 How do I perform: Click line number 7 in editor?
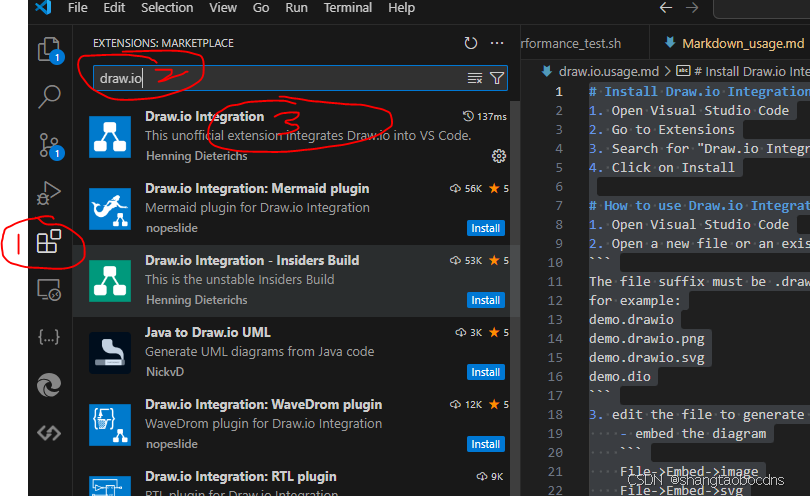tap(559, 206)
